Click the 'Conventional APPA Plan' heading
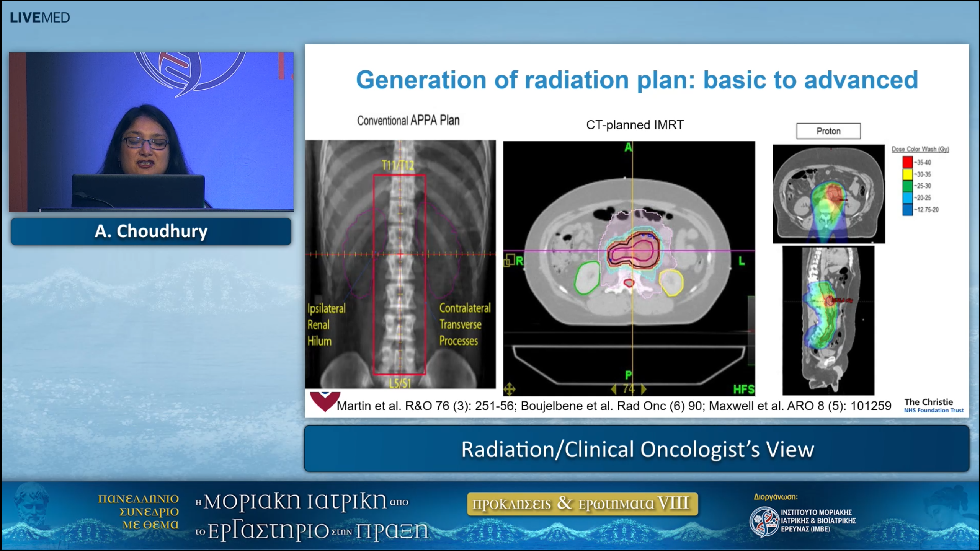This screenshot has width=980, height=551. click(408, 121)
